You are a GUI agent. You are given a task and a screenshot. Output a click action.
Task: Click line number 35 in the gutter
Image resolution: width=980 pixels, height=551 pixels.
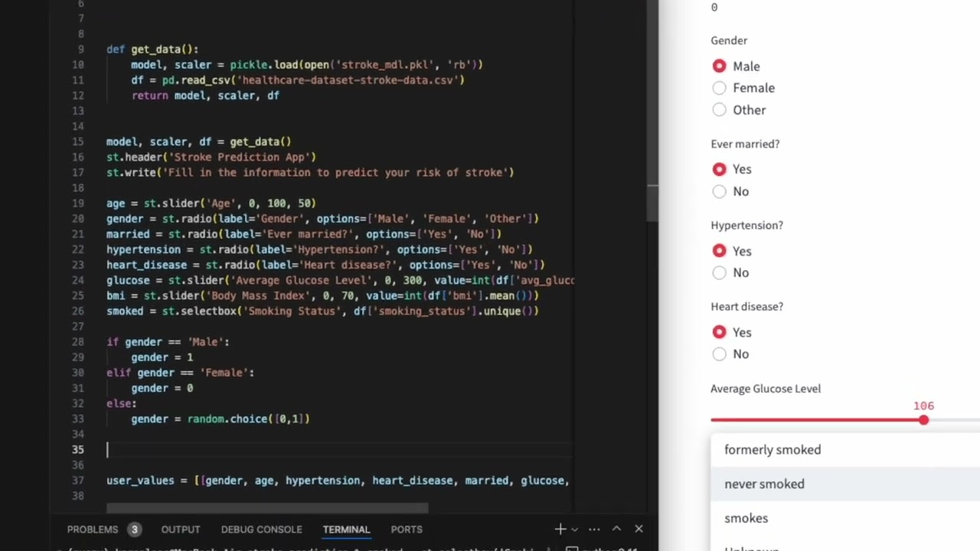(x=77, y=449)
